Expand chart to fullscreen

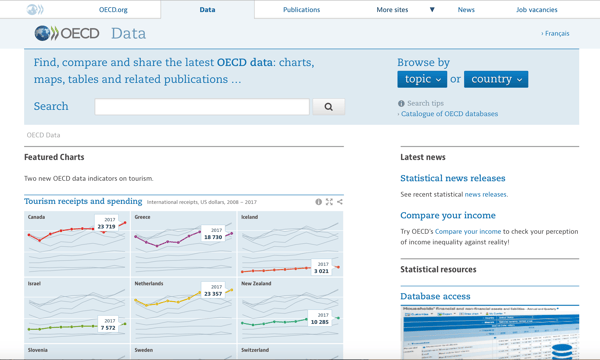329,202
